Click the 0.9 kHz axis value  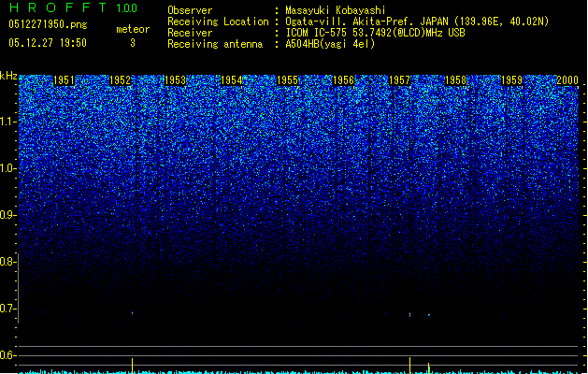tap(7, 215)
